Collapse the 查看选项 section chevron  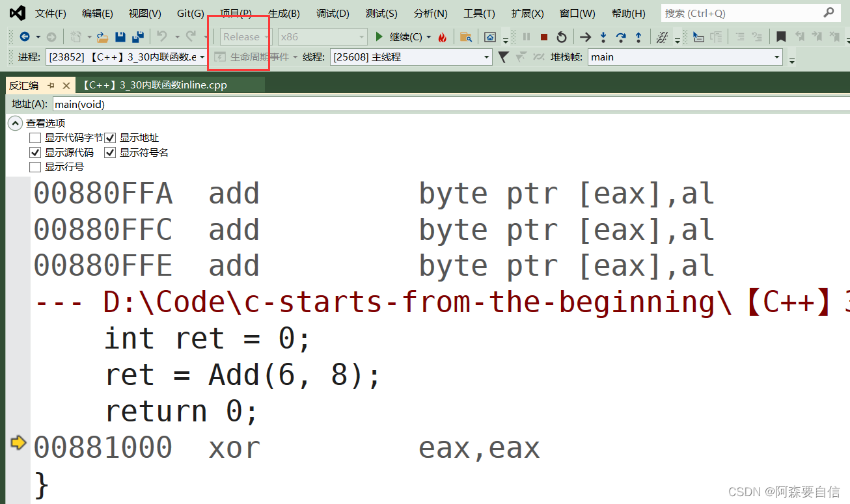click(x=15, y=123)
